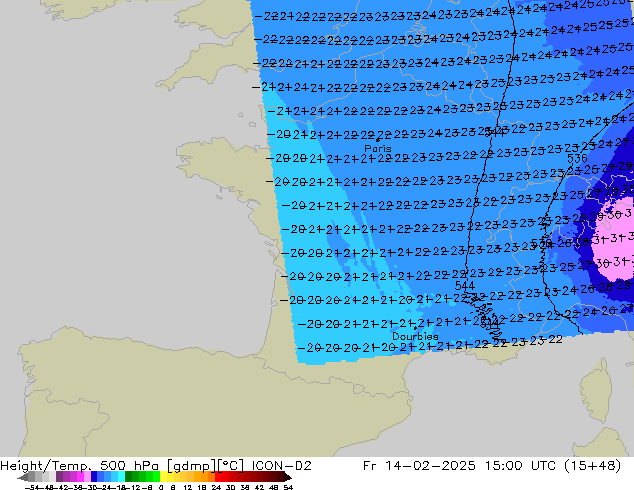The width and height of the screenshot is (634, 490).
Task: Click the "[°C]" unit label
Action: coord(231,466)
